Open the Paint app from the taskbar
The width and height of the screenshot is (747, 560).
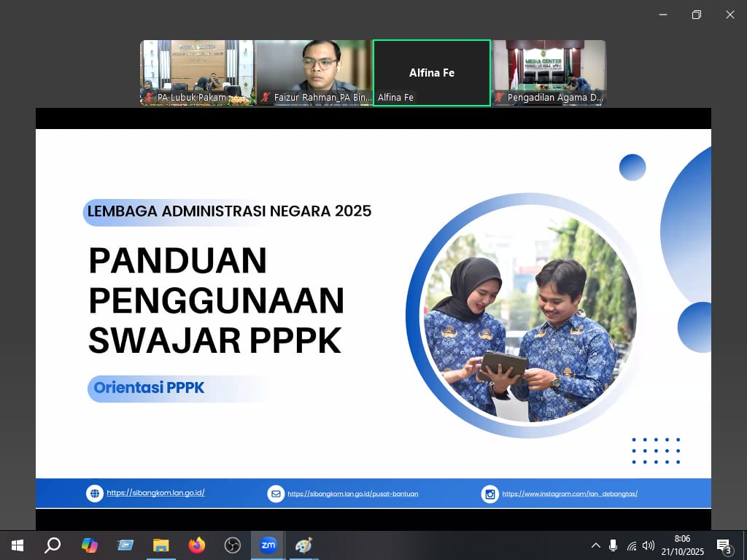pos(303,545)
